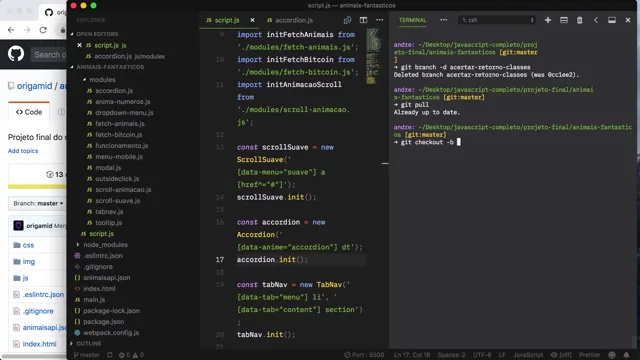Open the Code tab on GitHub repo
640x360 pixels.
[29, 112]
